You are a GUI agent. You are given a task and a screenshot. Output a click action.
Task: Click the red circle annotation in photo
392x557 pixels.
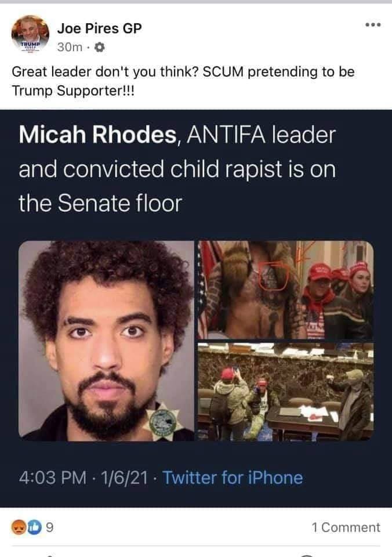[x=273, y=276]
